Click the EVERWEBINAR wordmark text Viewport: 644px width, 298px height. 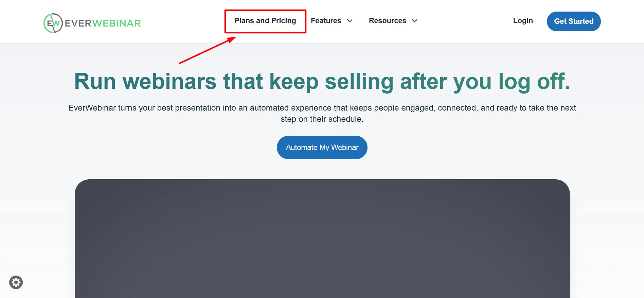103,23
